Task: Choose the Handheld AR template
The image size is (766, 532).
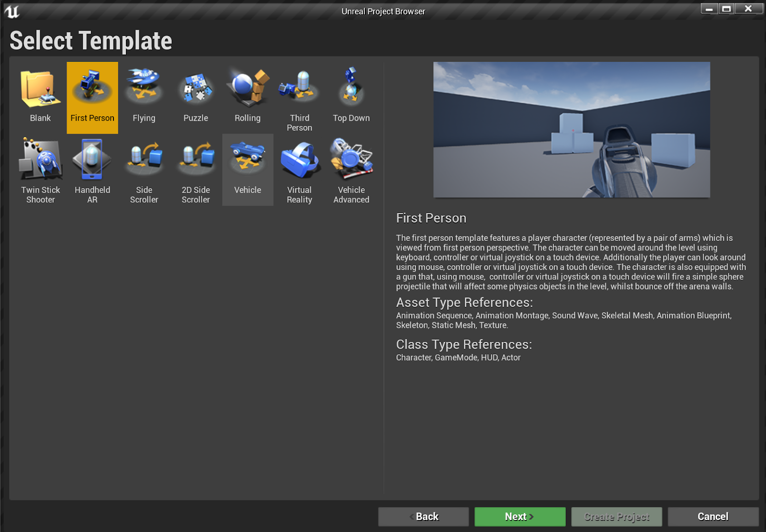Action: click(92, 170)
